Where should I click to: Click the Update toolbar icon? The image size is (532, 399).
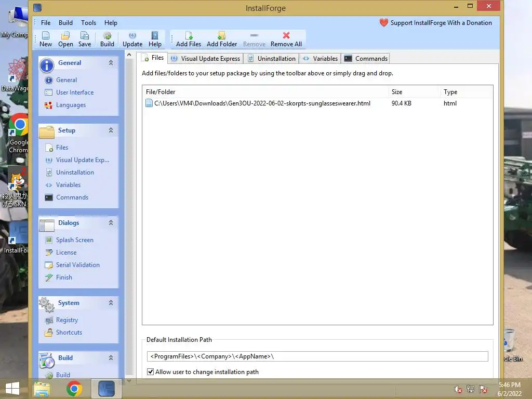[x=132, y=39]
